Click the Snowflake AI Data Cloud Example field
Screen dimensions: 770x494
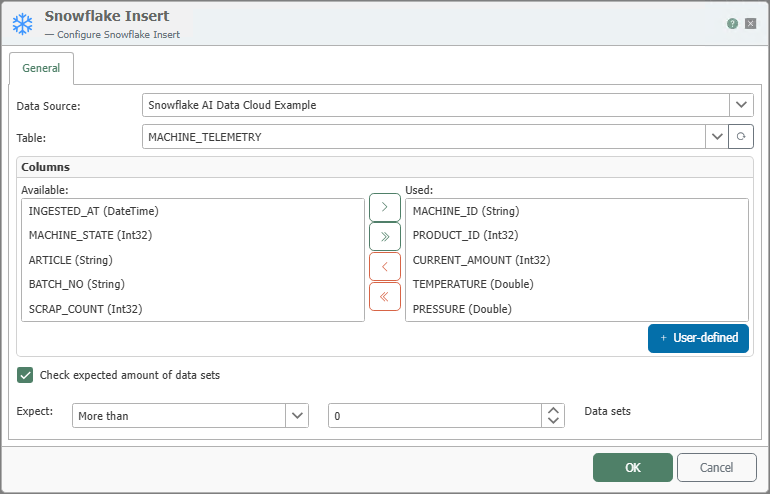[x=436, y=105]
